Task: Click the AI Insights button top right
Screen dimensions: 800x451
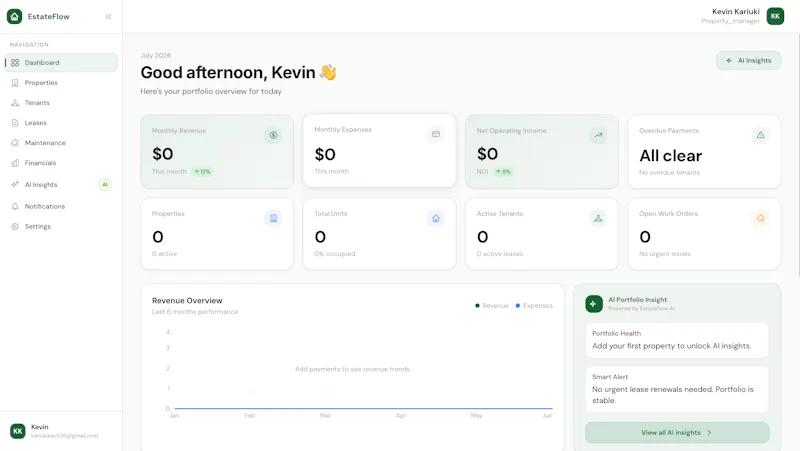Action: pos(748,60)
